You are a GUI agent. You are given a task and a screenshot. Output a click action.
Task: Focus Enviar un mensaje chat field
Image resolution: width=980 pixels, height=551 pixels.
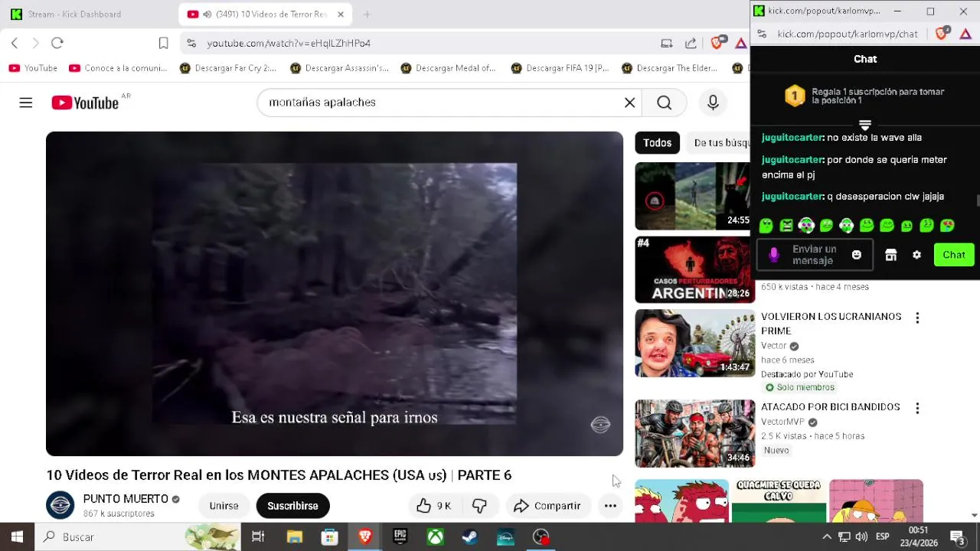click(814, 255)
